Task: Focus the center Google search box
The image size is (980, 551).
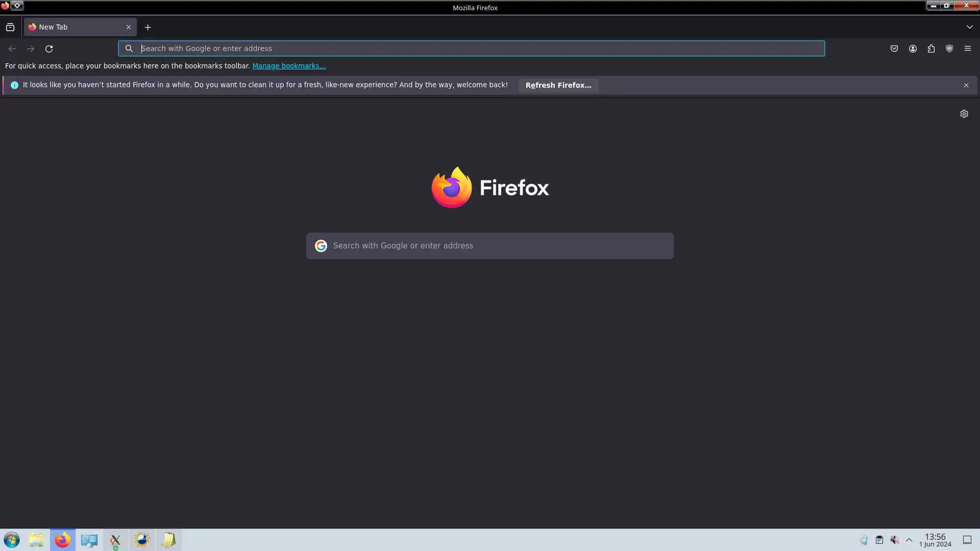Action: tap(490, 246)
